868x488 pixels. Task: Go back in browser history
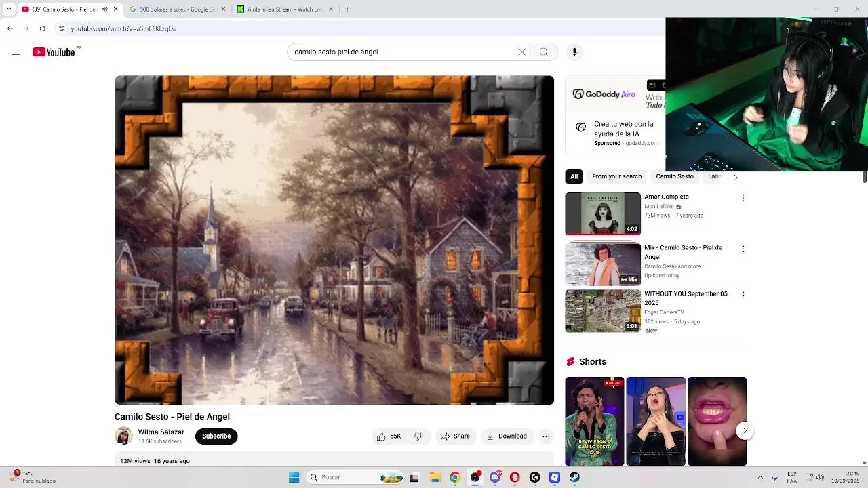[x=9, y=28]
